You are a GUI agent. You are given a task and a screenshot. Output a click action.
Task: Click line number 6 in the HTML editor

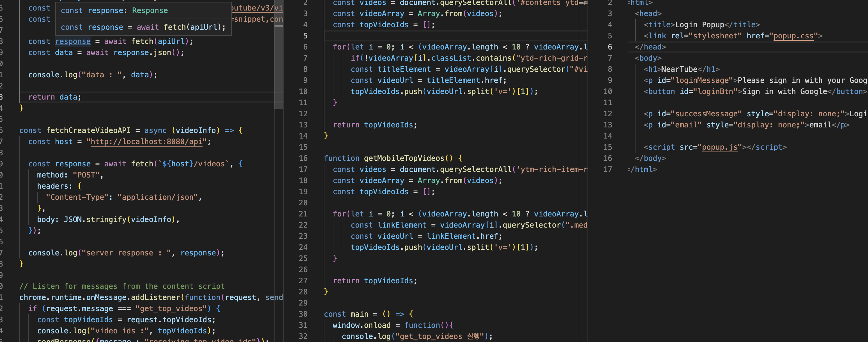click(x=610, y=47)
